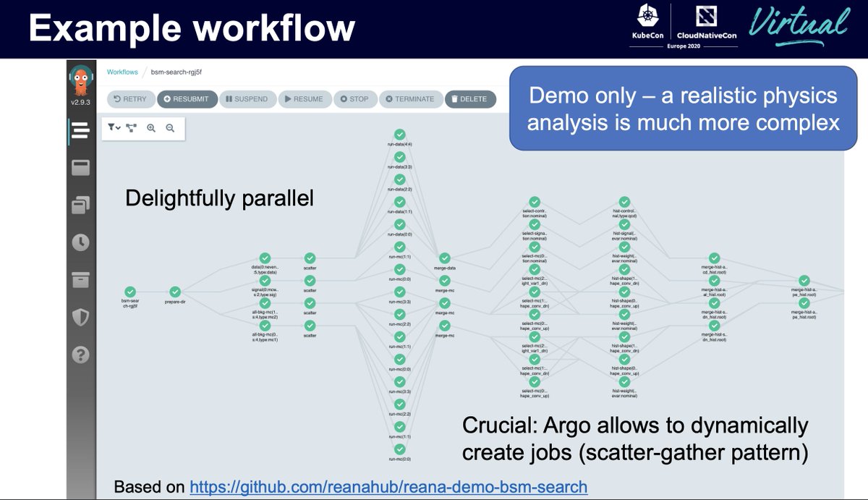Click the bsm-search-rgj5f breadcrumb text
Viewport: 868px width, 500px height.
click(x=175, y=72)
